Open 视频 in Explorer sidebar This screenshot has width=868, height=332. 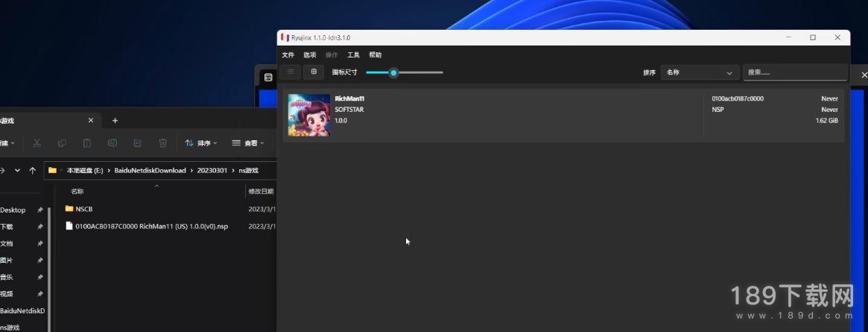(x=7, y=294)
